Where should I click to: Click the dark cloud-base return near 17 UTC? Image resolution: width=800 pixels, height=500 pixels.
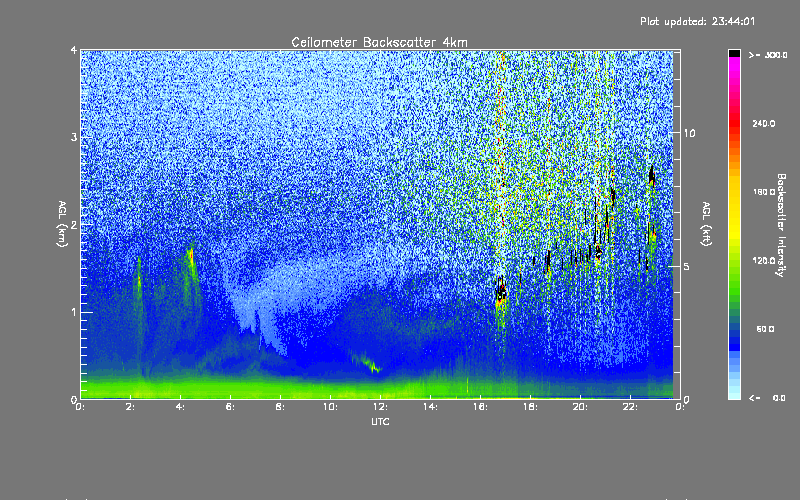(501, 292)
